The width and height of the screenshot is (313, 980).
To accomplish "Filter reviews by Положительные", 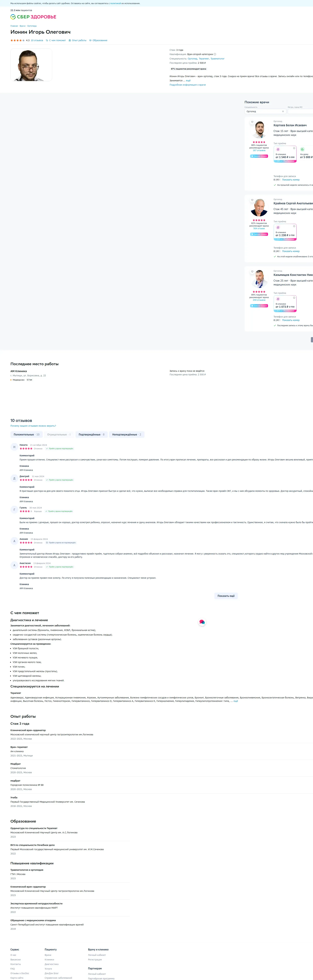I will pyautogui.click(x=27, y=434).
